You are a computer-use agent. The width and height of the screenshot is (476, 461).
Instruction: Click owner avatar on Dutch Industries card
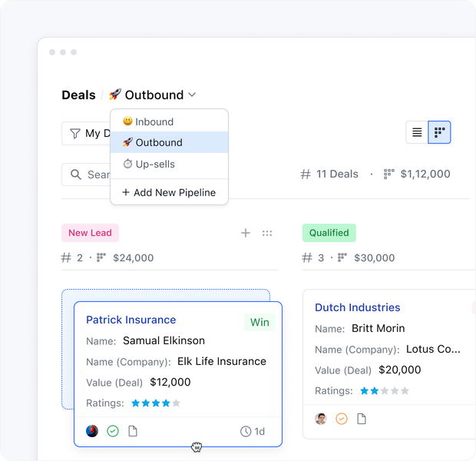coord(321,419)
